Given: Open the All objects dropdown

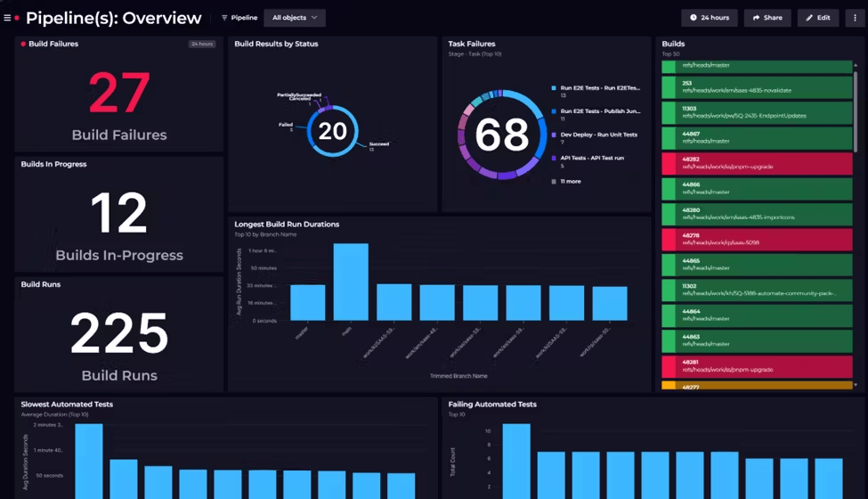Looking at the screenshot, I should coord(295,18).
